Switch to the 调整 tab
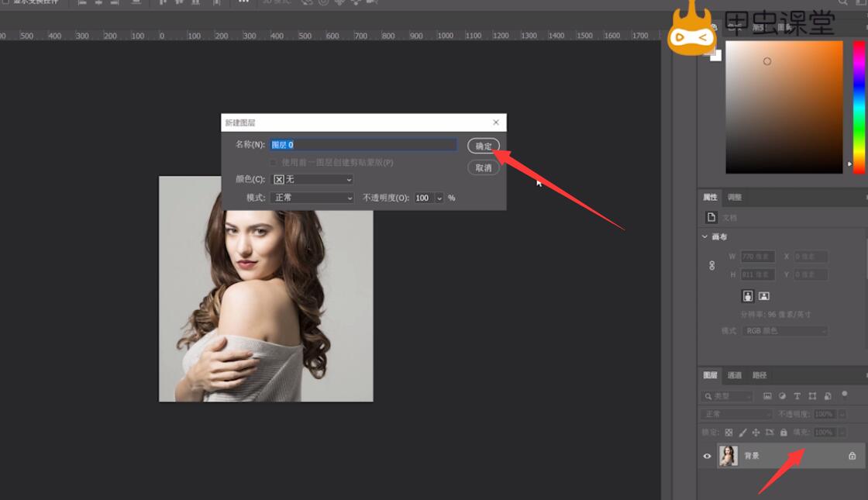This screenshot has width=868, height=500. (x=735, y=198)
